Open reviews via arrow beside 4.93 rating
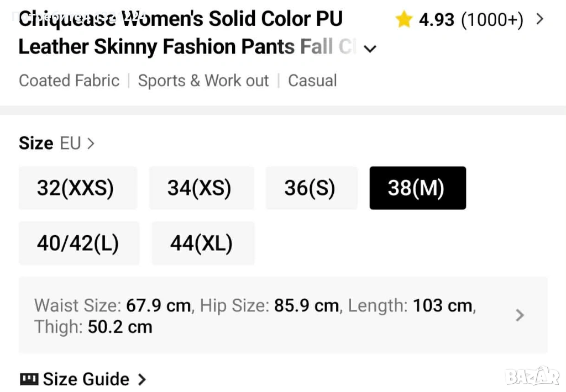Image resolution: width=566 pixels, height=392 pixels. 540,20
